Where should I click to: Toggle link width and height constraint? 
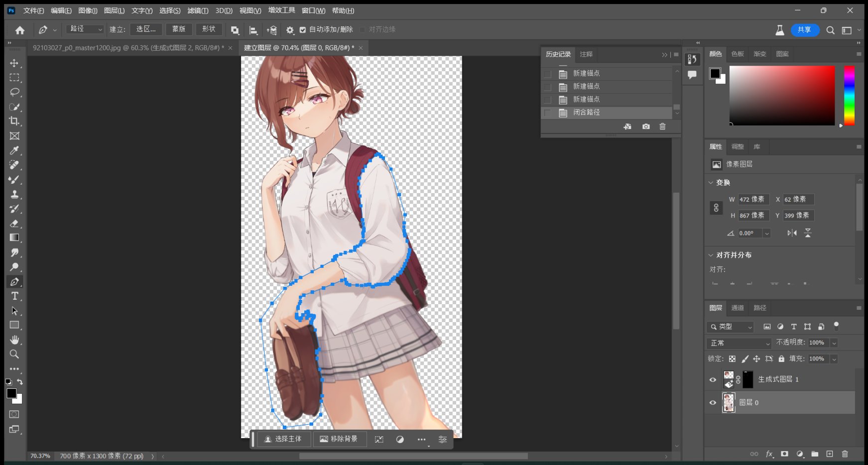coord(716,208)
